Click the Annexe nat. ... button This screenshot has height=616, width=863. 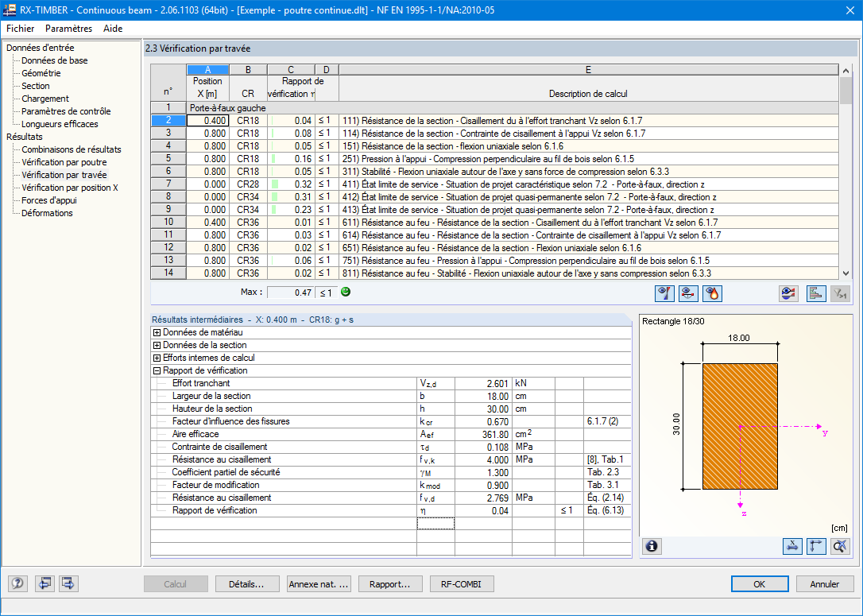[319, 584]
